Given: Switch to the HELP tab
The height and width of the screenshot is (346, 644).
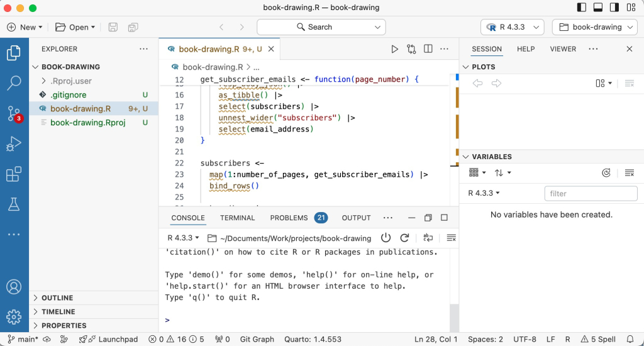Looking at the screenshot, I should [x=526, y=49].
